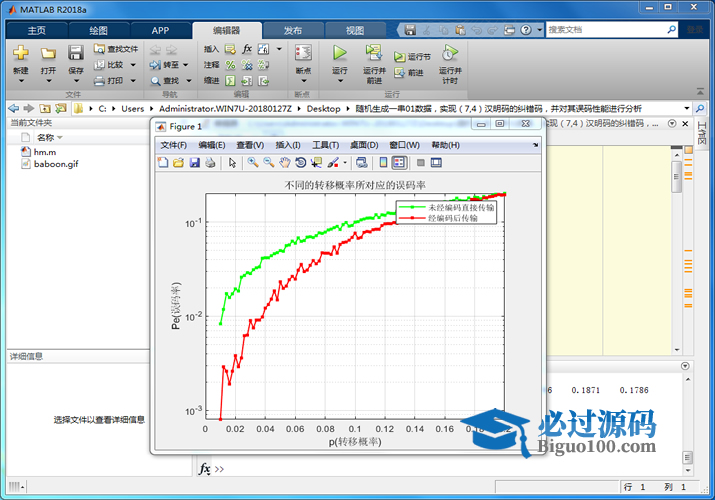The image size is (715, 500).
Task: Click the 查找文件 (Find Files) button
Action: 116,49
